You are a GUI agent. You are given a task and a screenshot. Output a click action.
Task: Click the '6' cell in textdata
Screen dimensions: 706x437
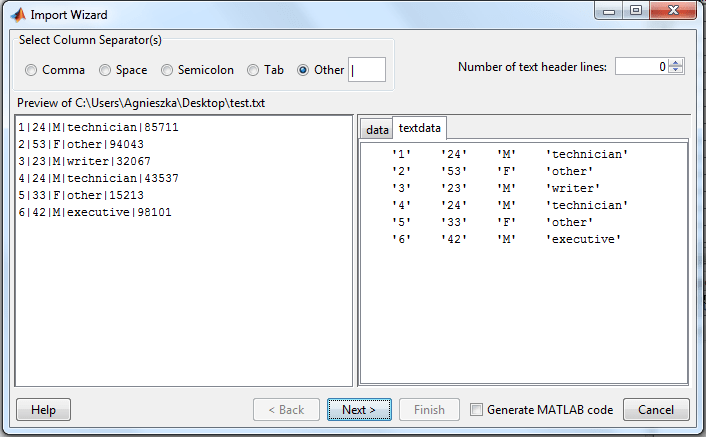[x=401, y=239]
